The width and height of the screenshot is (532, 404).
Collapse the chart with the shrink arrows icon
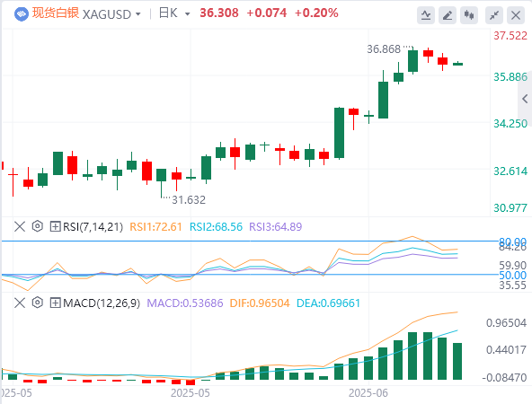[x=494, y=15]
